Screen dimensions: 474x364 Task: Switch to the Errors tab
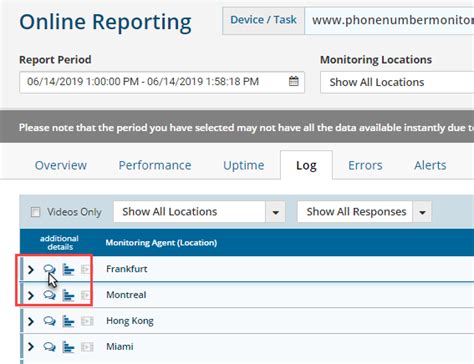[x=365, y=165]
